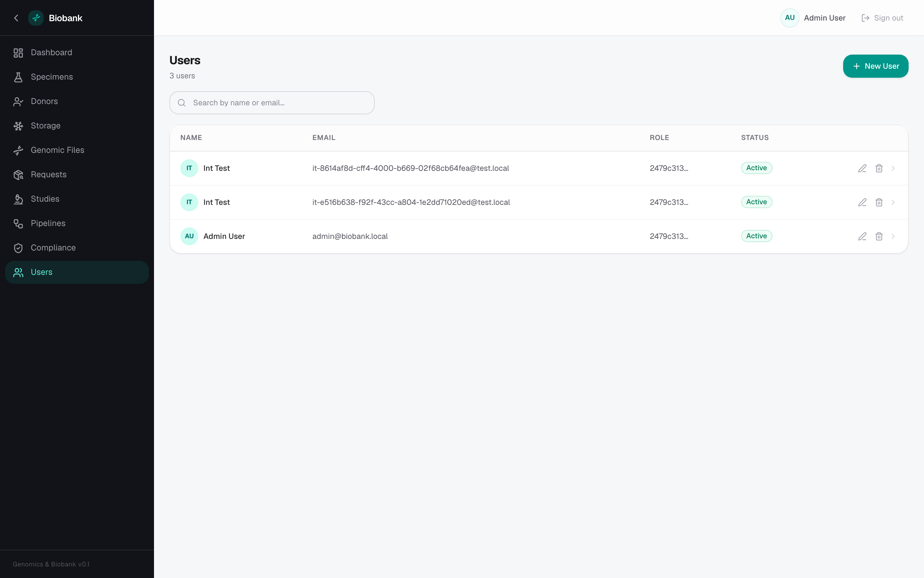Select Users in sidebar

click(77, 272)
